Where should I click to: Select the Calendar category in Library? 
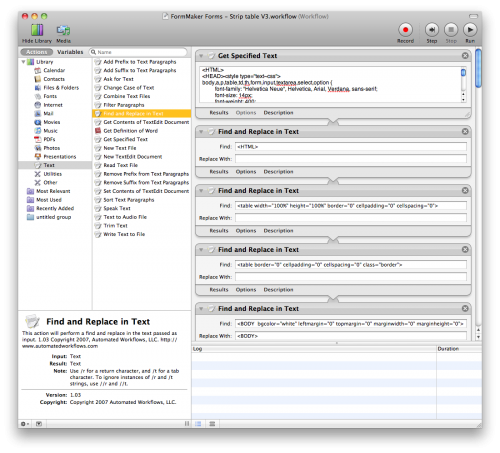(x=54, y=70)
